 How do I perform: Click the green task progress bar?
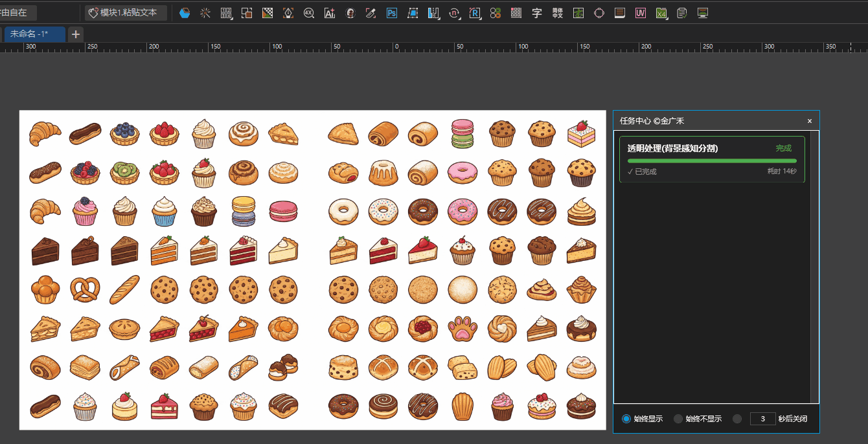(x=712, y=161)
